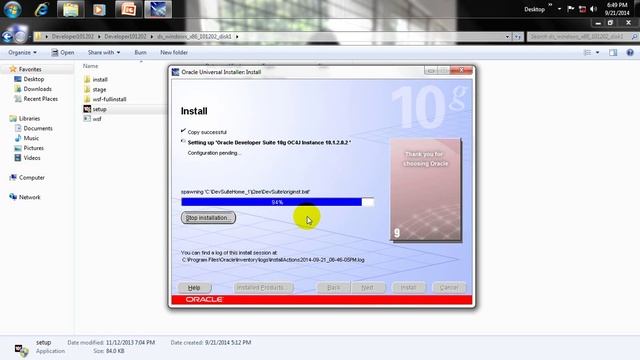The width and height of the screenshot is (640, 360).
Task: Go back with Explorer back arrow
Action: [x=7, y=37]
